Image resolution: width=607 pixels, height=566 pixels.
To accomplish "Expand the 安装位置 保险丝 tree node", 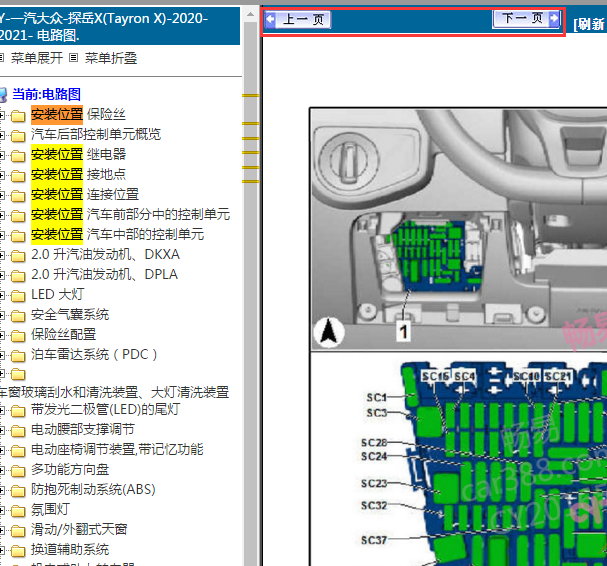I will 2,115.
